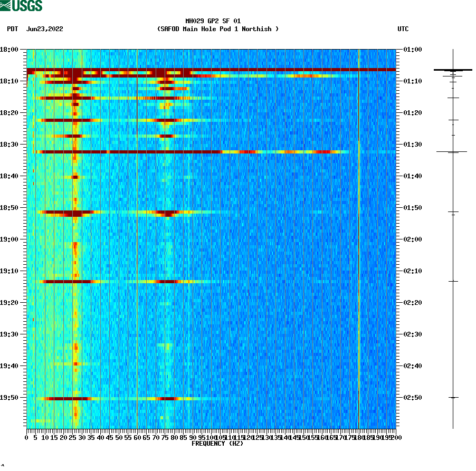476x471 pixels.
Task: Select the 18:00 PDT time tick
Action: pos(12,49)
